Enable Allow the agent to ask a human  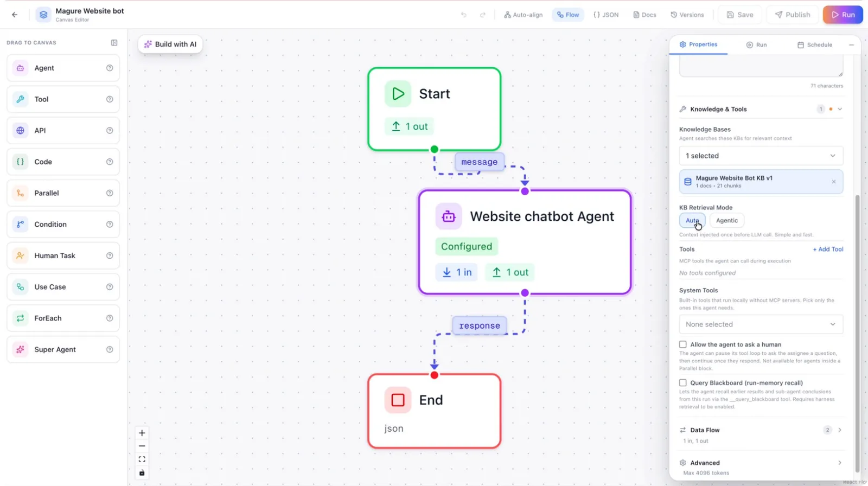(683, 344)
